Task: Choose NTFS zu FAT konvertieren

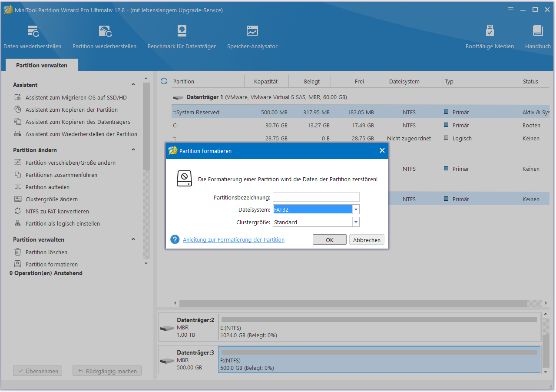Action: pos(57,212)
